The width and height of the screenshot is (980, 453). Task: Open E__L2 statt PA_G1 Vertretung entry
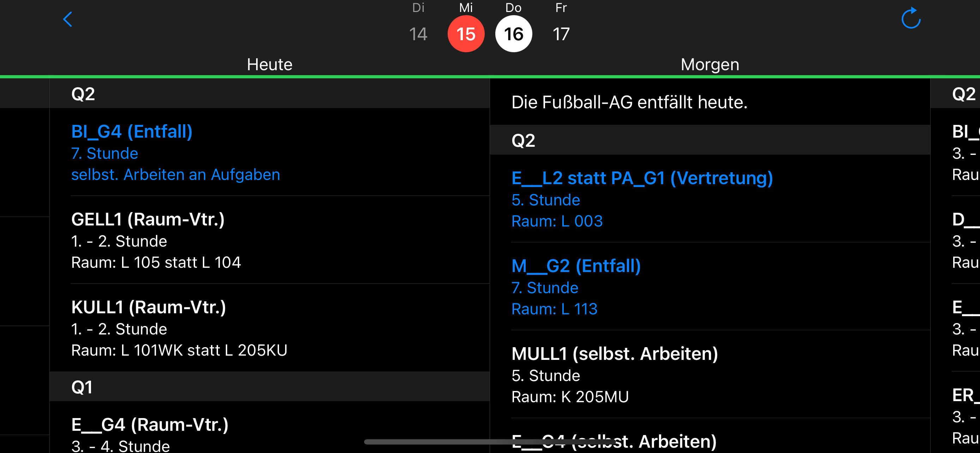(x=710, y=199)
